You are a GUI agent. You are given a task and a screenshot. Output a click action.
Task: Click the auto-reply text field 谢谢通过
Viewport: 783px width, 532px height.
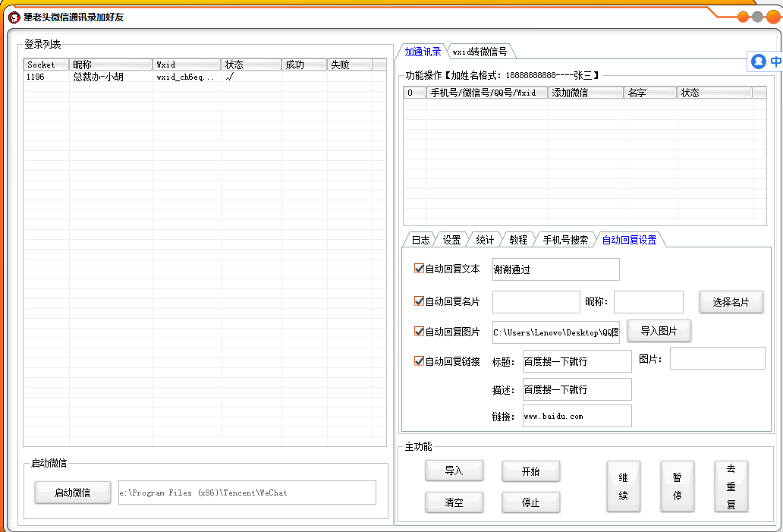[x=556, y=269]
